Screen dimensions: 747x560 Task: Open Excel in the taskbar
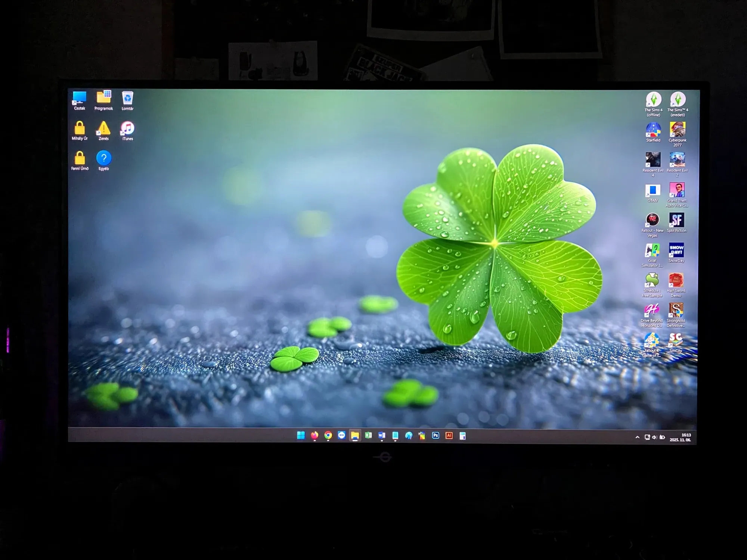pyautogui.click(x=368, y=435)
